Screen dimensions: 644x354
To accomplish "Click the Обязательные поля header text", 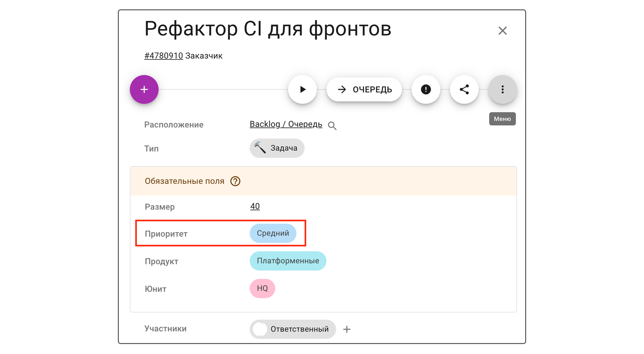I will coord(185,181).
